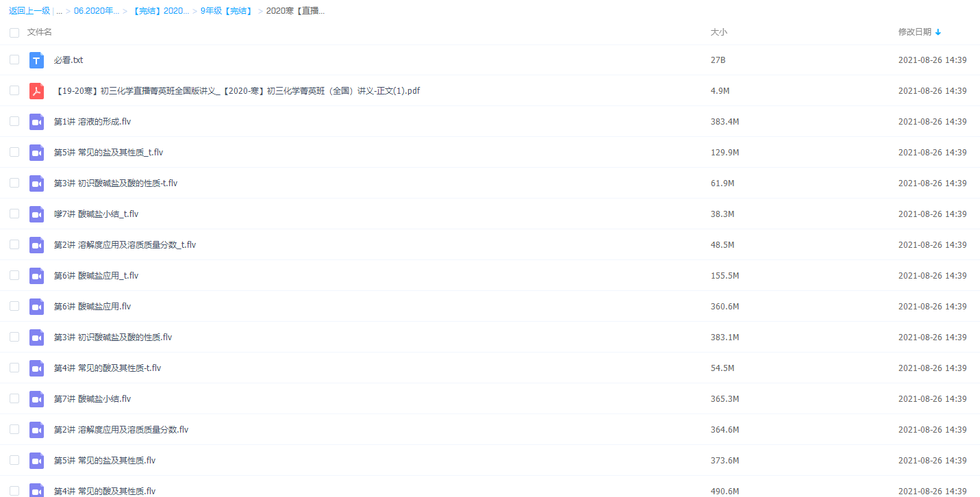Screen dimensions: 980x497
Task: Select checkbox for 第3讲 初识酸碱盐及酸的性质-t.flv
Action: click(x=14, y=183)
